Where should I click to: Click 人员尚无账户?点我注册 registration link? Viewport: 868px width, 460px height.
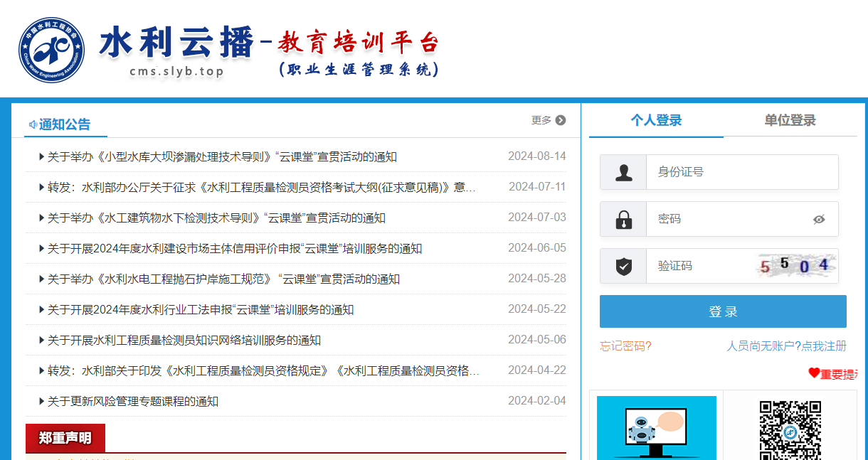coord(786,346)
